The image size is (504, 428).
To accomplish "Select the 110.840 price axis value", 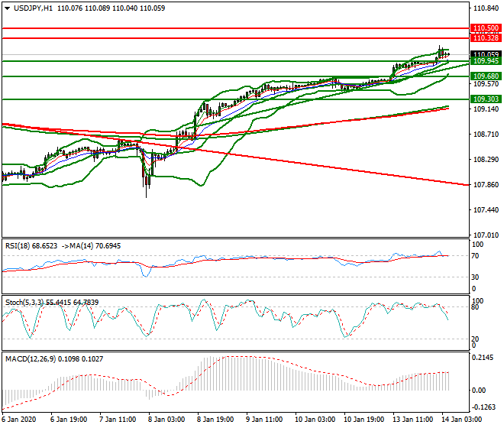I will click(486, 8).
